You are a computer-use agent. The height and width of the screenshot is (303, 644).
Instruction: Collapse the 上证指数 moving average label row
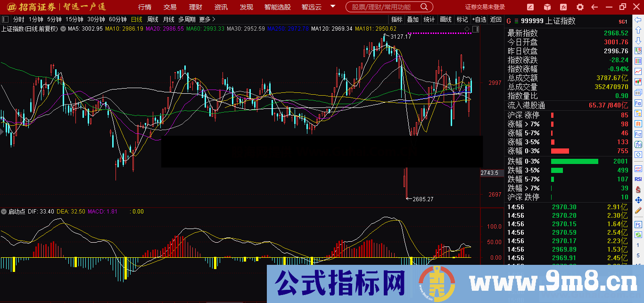(63, 28)
